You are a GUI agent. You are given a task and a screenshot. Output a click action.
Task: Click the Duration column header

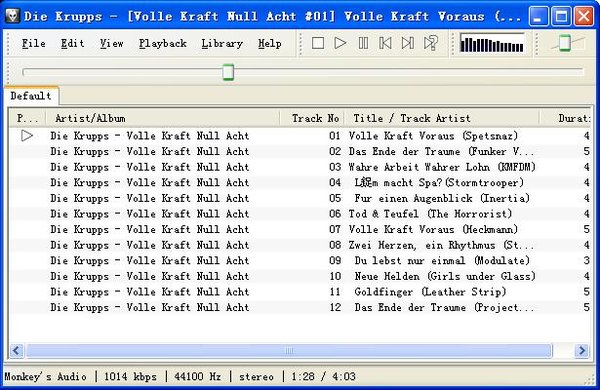click(566, 118)
